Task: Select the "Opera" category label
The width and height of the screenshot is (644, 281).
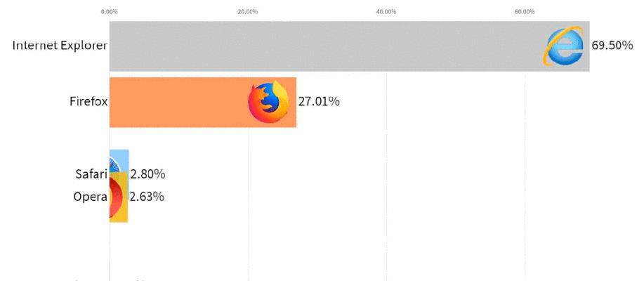Action: coord(90,197)
